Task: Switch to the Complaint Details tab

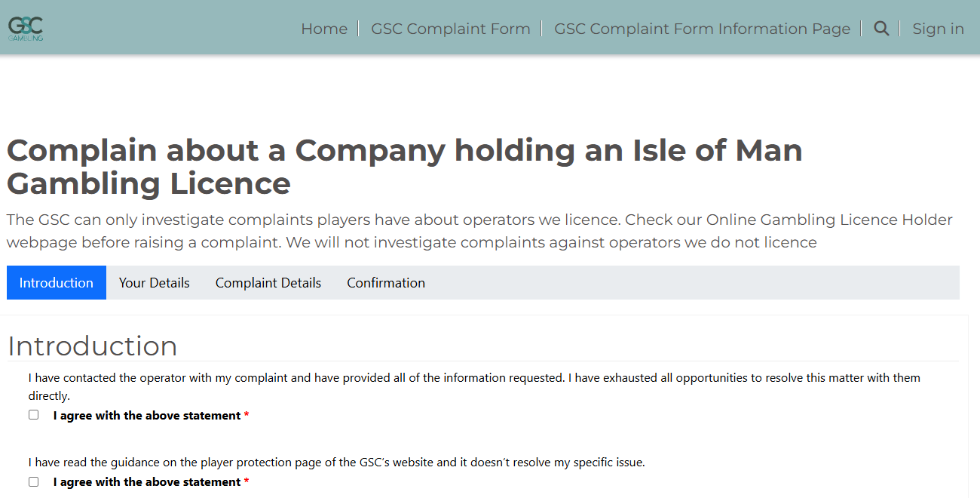Action: (268, 283)
